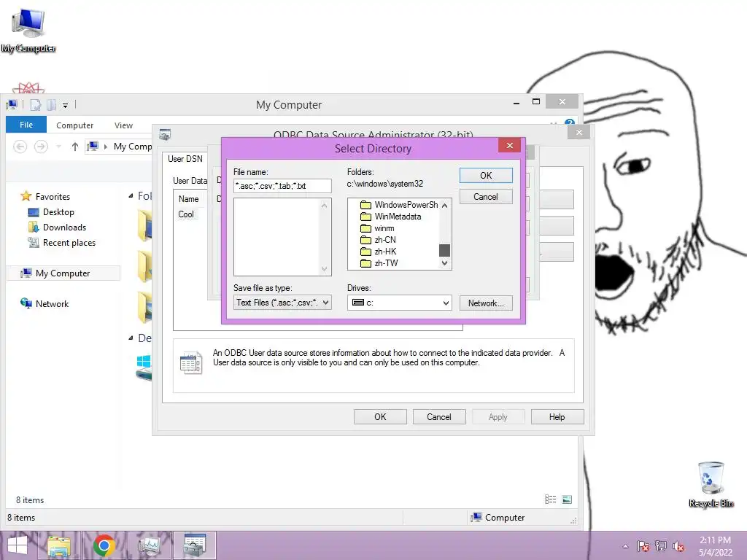
Task: Select Network in the navigation pane
Action: point(52,303)
